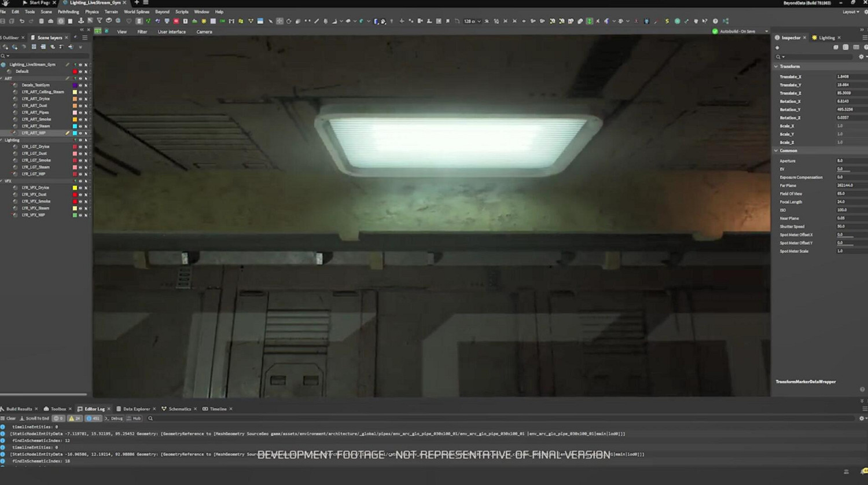Toggle visibility of LYR_VFX_Dust layer

point(80,195)
